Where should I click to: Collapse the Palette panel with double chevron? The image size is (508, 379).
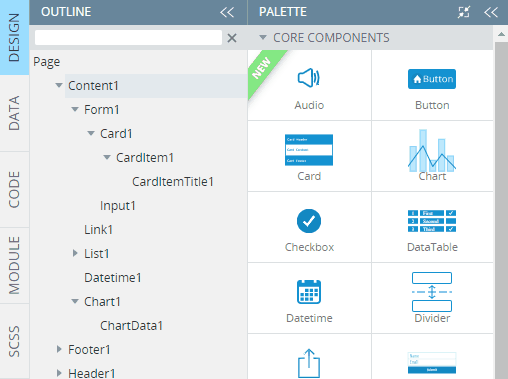point(491,12)
